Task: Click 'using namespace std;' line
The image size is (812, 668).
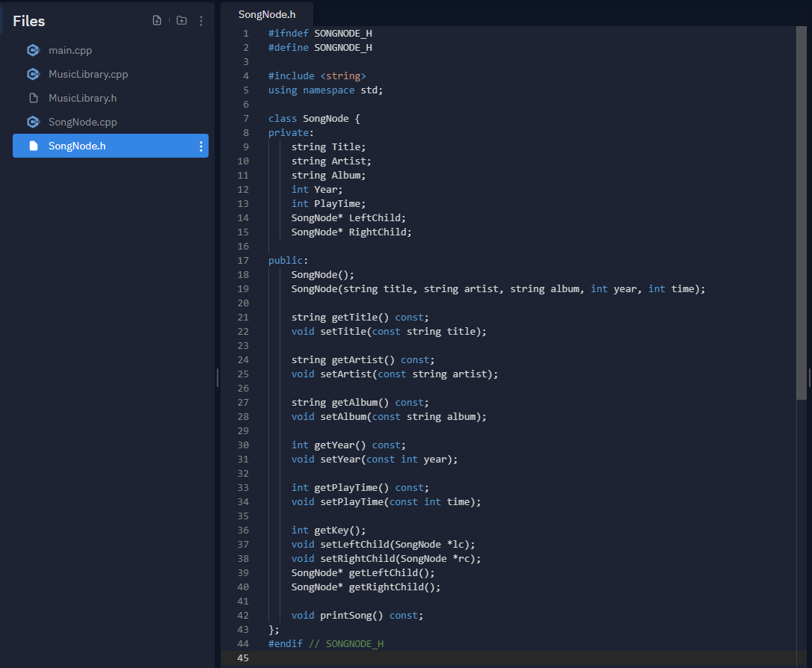Action: (x=326, y=90)
